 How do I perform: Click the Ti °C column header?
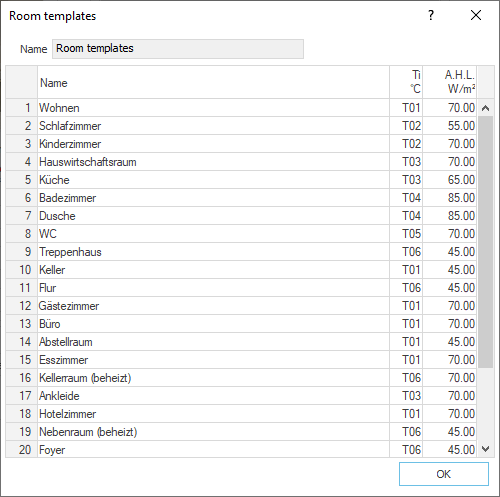coord(406,82)
